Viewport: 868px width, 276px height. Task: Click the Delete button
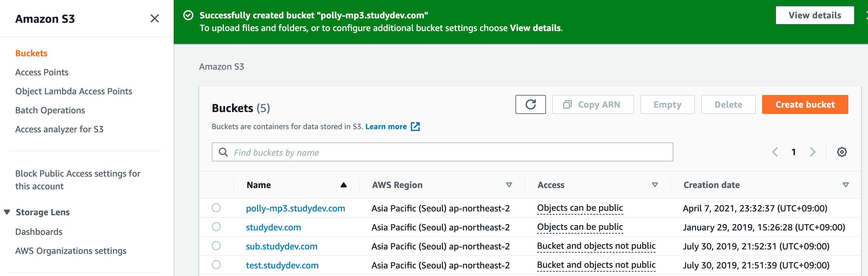point(728,104)
